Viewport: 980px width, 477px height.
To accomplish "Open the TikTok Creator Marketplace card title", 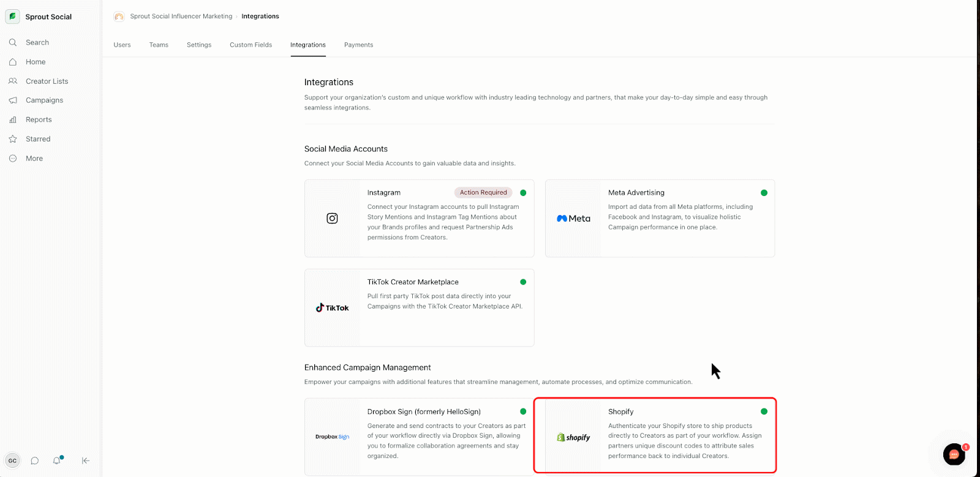I will click(x=413, y=282).
